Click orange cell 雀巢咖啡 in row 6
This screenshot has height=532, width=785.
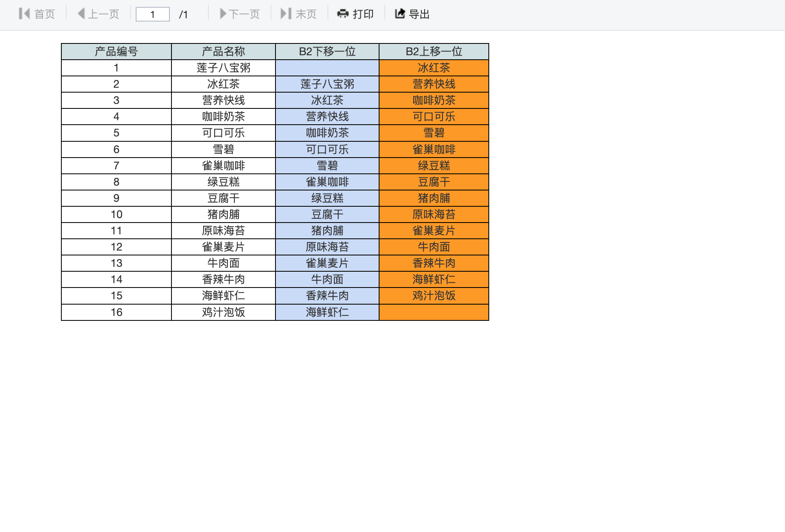434,149
